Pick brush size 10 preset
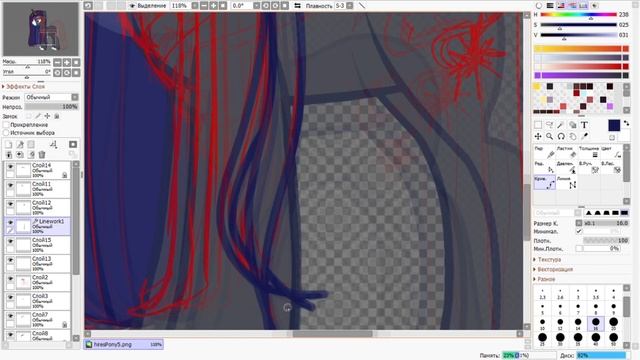Screen dimensions: 640x360 [542, 324]
